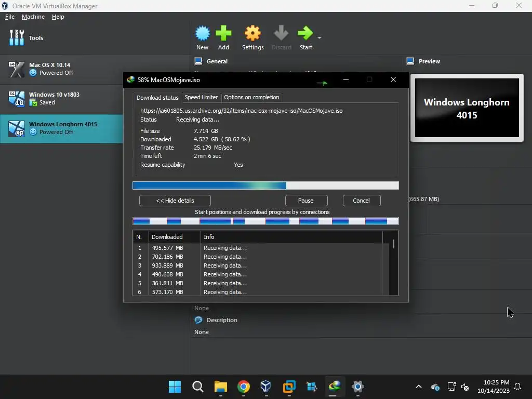The width and height of the screenshot is (532, 399).
Task: Click Internet Download Manager taskbar icon
Action: tap(335, 387)
